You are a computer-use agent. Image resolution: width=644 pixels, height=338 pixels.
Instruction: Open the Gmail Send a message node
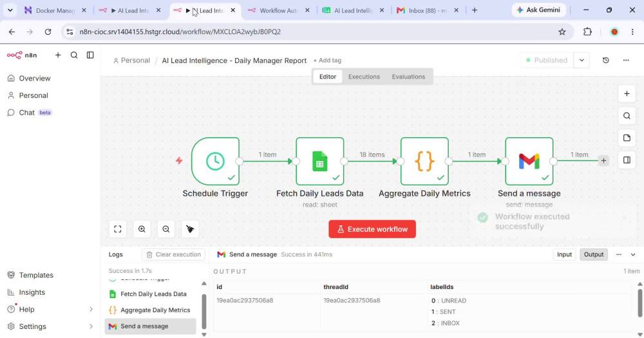(529, 161)
